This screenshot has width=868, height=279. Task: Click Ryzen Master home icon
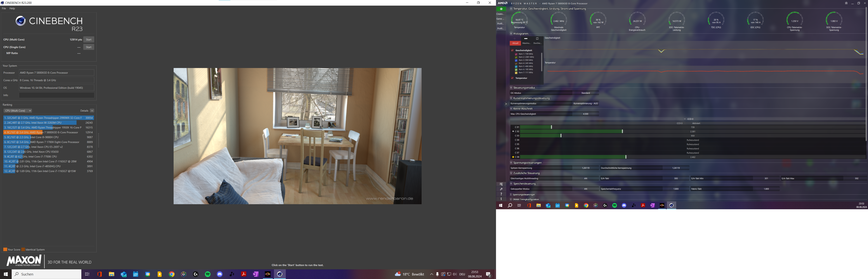(501, 9)
